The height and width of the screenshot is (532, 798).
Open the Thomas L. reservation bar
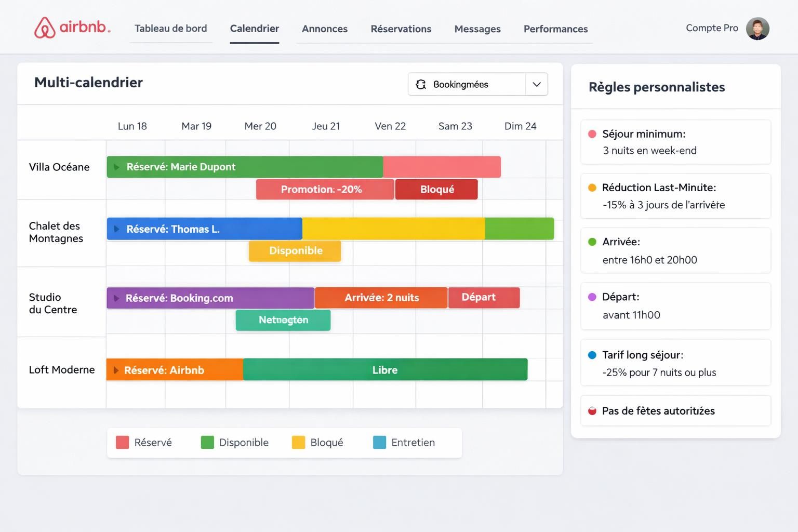coord(205,229)
